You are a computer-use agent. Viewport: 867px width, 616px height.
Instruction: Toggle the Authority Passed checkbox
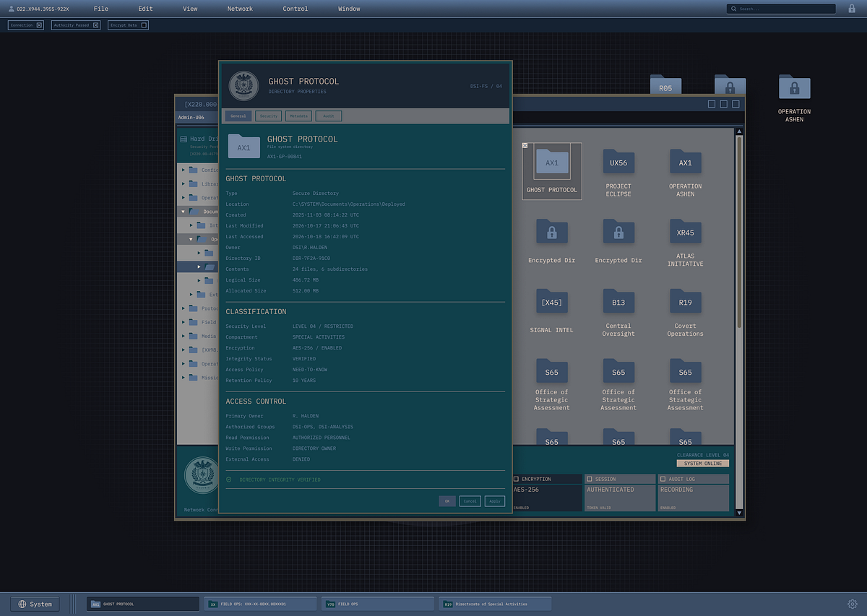95,25
